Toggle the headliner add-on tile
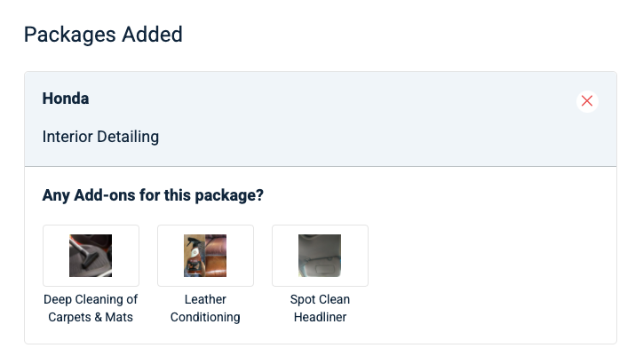Image resolution: width=643 pixels, height=364 pixels. pos(320,256)
